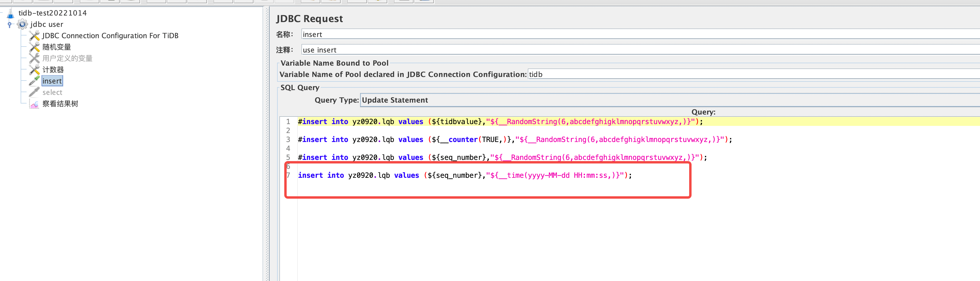Screen dimensions: 980x281
Task: Click the 察看结果树 listener chart icon
Action: pyautogui.click(x=34, y=104)
